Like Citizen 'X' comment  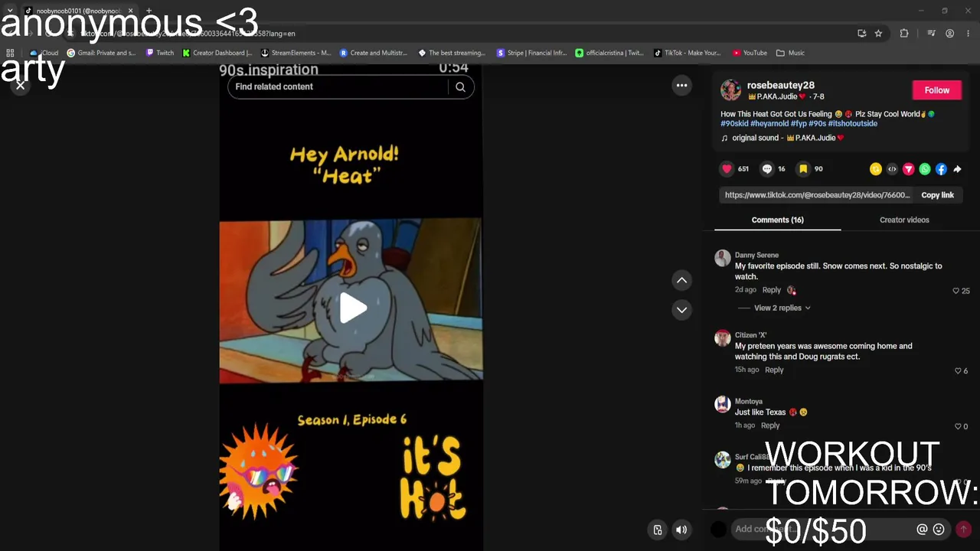[957, 371]
